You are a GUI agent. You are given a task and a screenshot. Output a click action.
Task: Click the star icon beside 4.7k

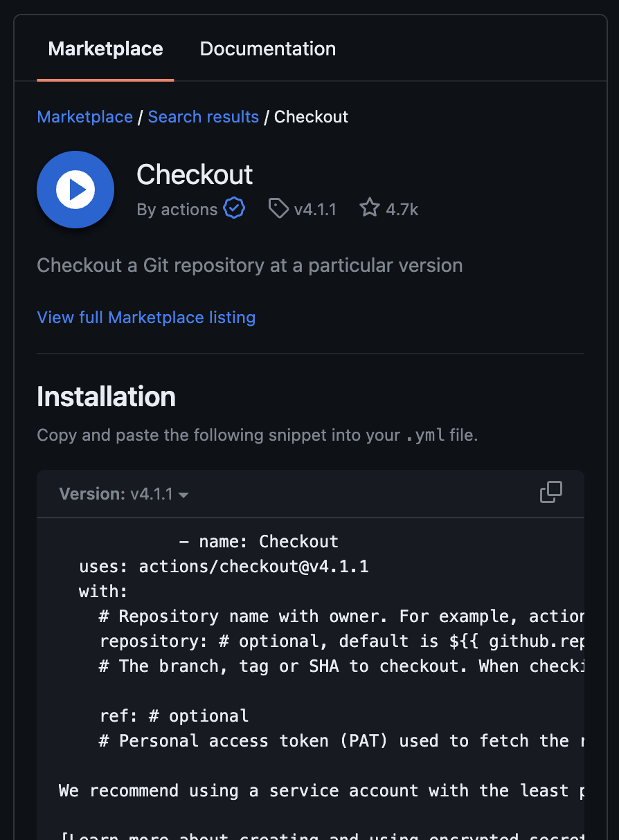370,208
